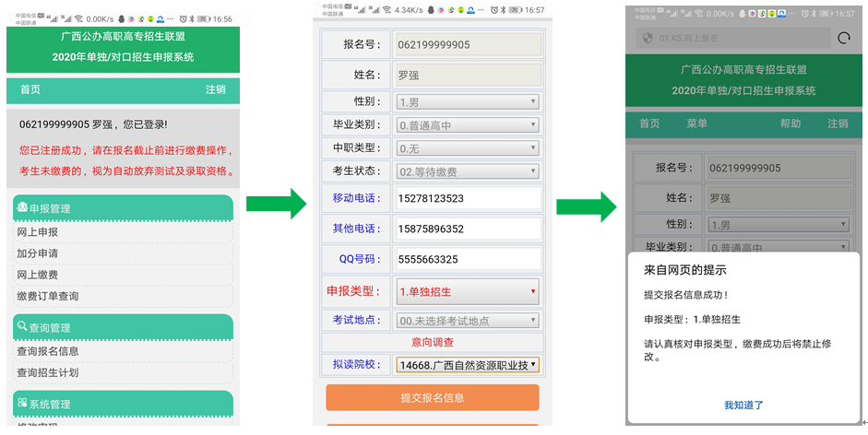868x435 pixels.
Task: Open the 申报类型 dropdown showing 1.单独招生
Action: click(x=468, y=291)
